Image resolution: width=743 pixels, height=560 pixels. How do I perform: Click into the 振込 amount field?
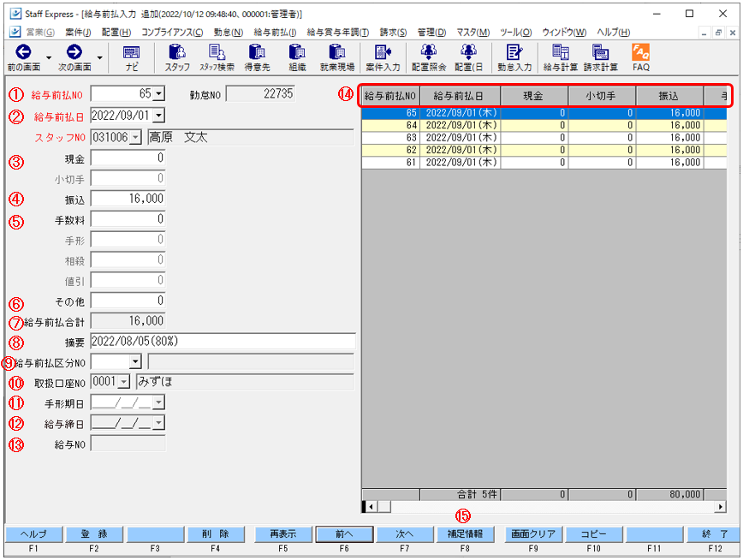pos(128,198)
